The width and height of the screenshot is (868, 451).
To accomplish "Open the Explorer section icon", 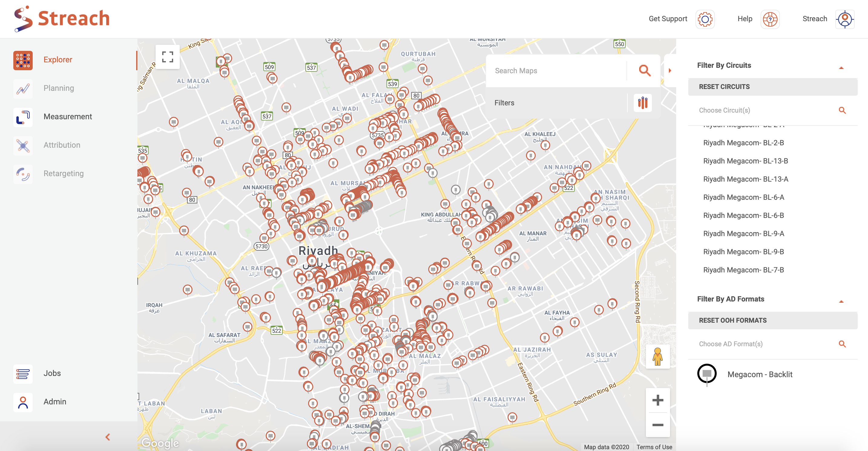I will (x=23, y=60).
